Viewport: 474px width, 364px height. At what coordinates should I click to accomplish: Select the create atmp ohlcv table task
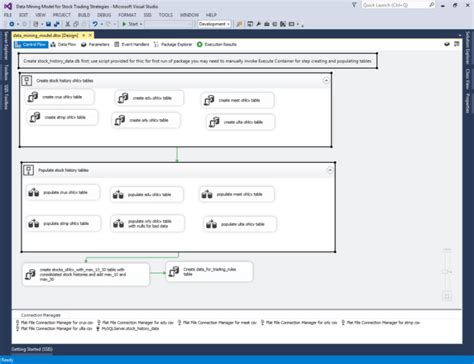[62, 117]
